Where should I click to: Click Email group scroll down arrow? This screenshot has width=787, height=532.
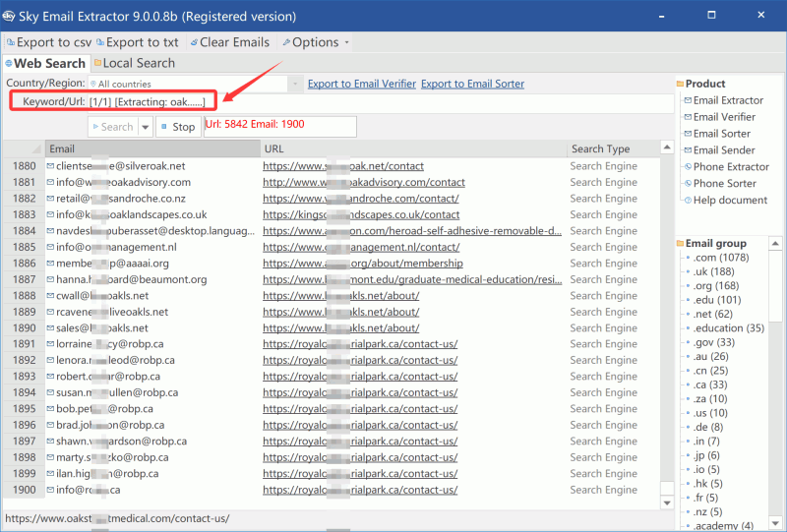(775, 523)
